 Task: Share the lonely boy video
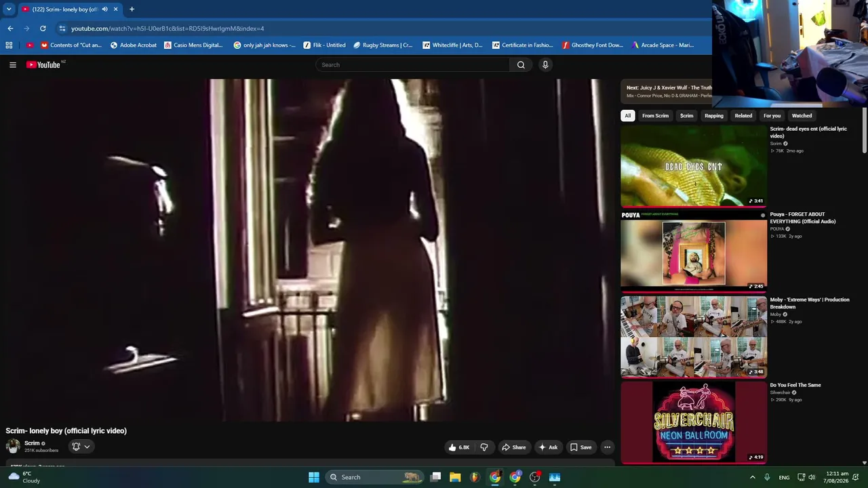[513, 447]
